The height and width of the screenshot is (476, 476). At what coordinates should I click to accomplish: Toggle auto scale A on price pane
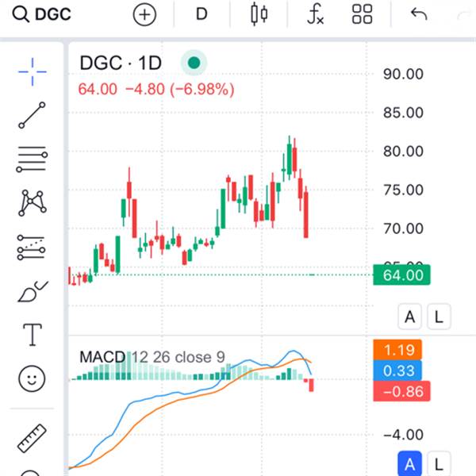[x=410, y=317]
